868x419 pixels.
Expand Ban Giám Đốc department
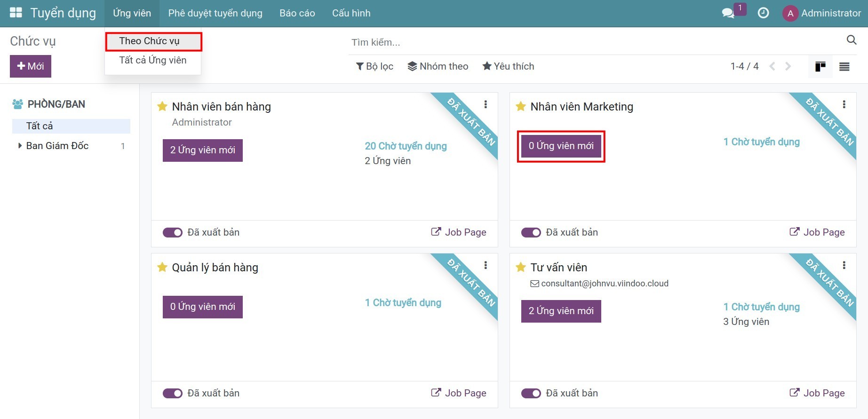point(20,146)
